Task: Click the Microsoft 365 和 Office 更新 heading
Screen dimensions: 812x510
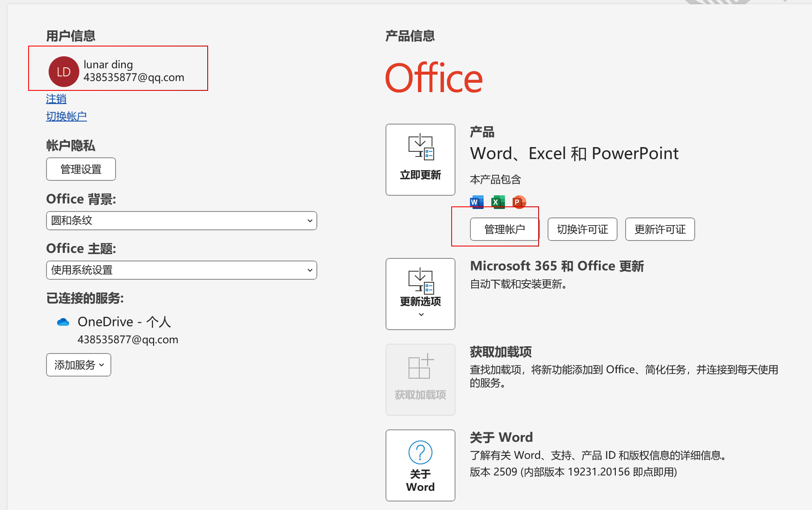Action: (x=557, y=266)
